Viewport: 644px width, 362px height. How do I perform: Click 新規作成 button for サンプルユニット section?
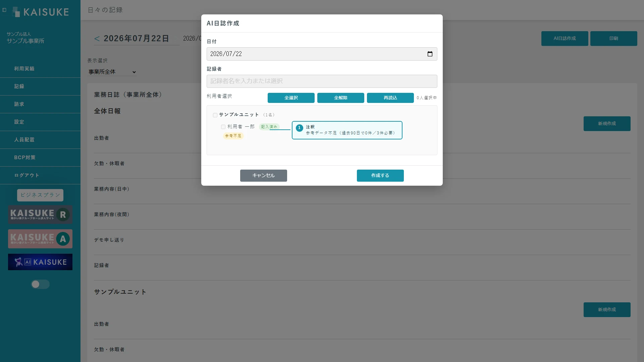[x=607, y=310]
